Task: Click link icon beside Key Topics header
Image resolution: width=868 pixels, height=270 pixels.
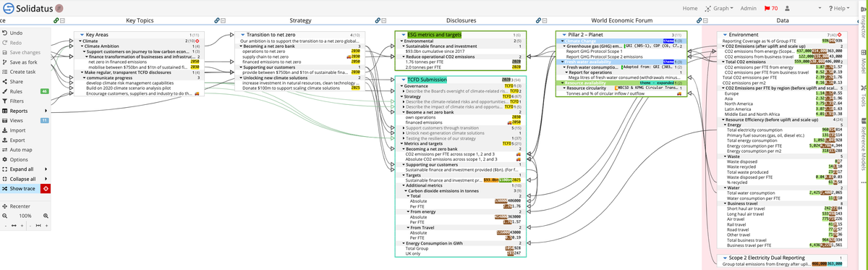Action: click(x=56, y=21)
